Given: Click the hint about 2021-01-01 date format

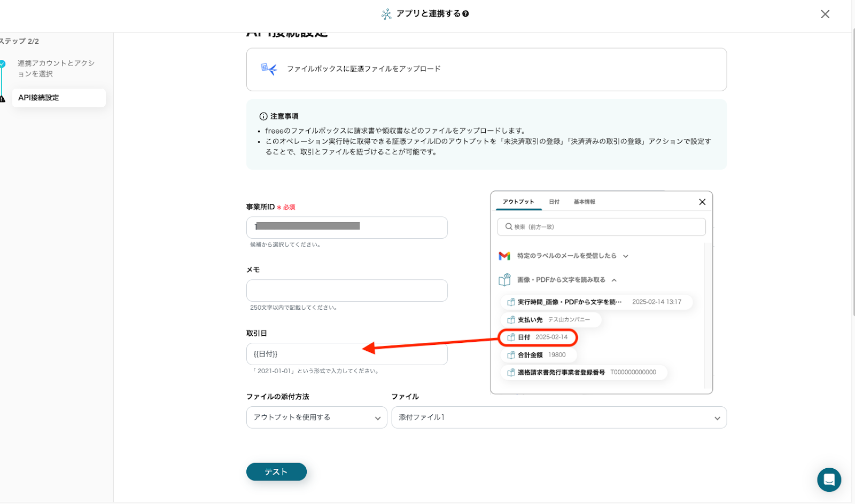Looking at the screenshot, I should (316, 371).
